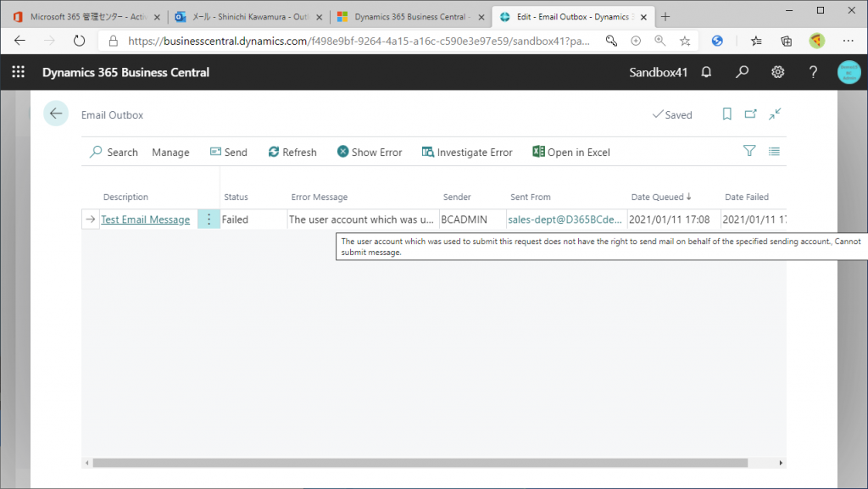Screen dimensions: 868x489
Task: Sort by Date Failed column header
Action: (x=747, y=197)
